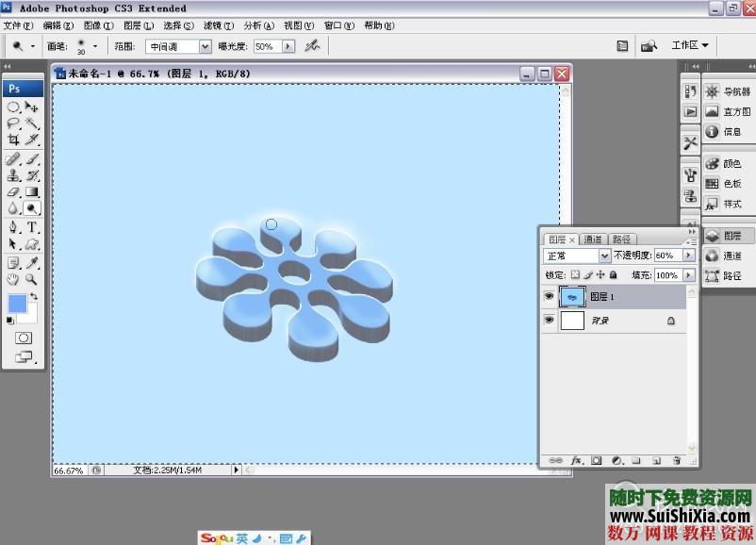Switch to the 通道 tab in the layers panel

point(592,239)
